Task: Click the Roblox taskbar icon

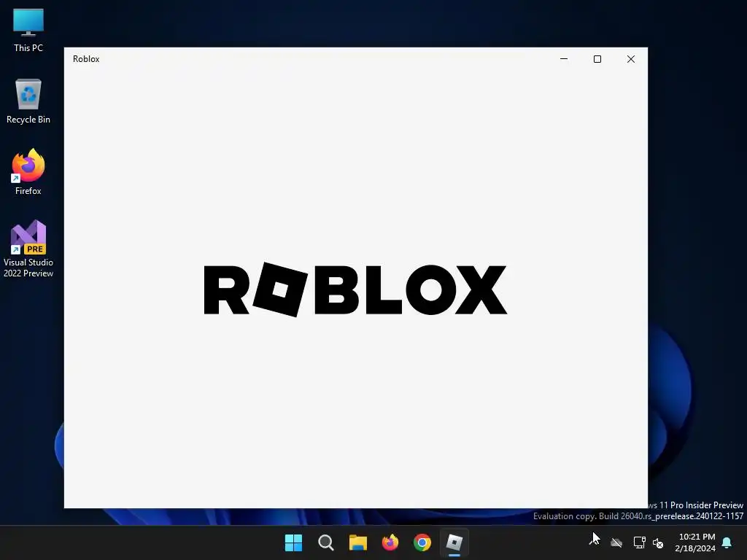Action: 454,542
